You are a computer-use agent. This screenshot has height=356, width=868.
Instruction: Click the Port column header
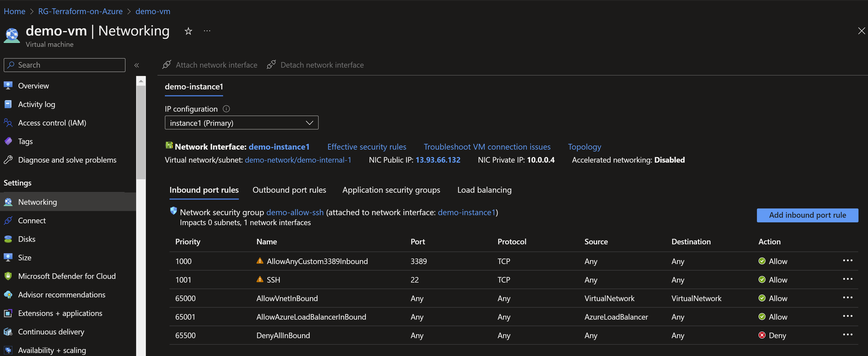tap(417, 242)
